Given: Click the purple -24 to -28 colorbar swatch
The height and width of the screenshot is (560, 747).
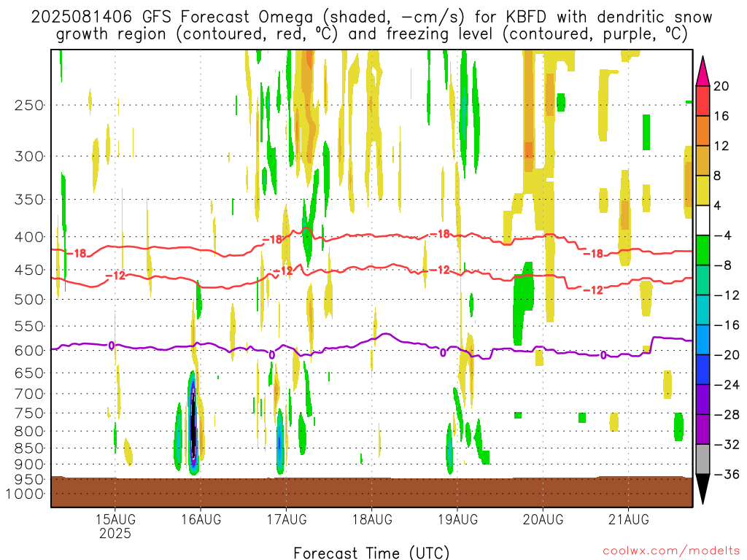Looking at the screenshot, I should 703,400.
